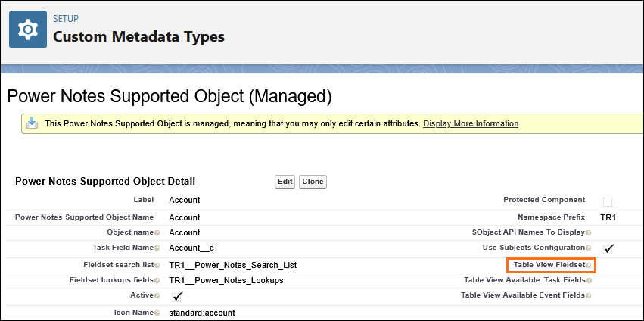Open the Display More Information link
This screenshot has height=321, width=644.
coord(471,123)
